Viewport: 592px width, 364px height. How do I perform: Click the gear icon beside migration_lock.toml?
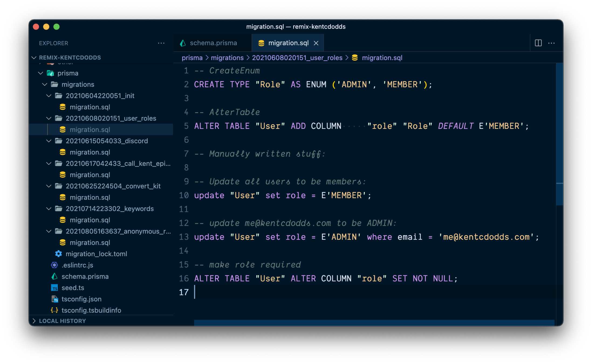[58, 254]
